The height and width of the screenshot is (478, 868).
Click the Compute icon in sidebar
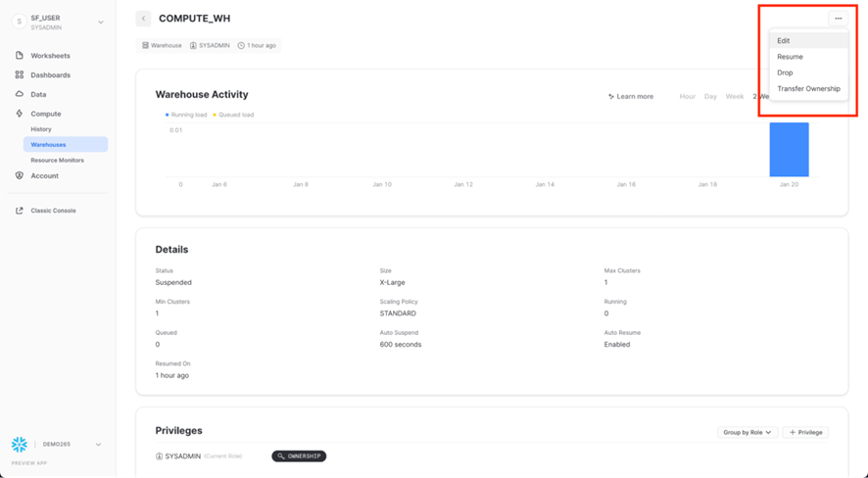tap(20, 114)
